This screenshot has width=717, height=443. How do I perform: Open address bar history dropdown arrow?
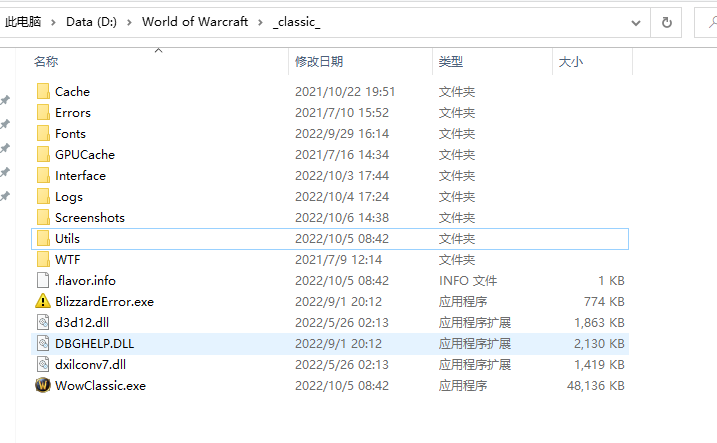click(x=635, y=21)
